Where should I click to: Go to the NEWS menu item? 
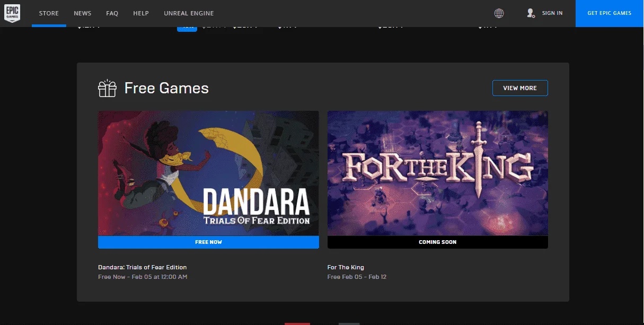click(x=83, y=13)
